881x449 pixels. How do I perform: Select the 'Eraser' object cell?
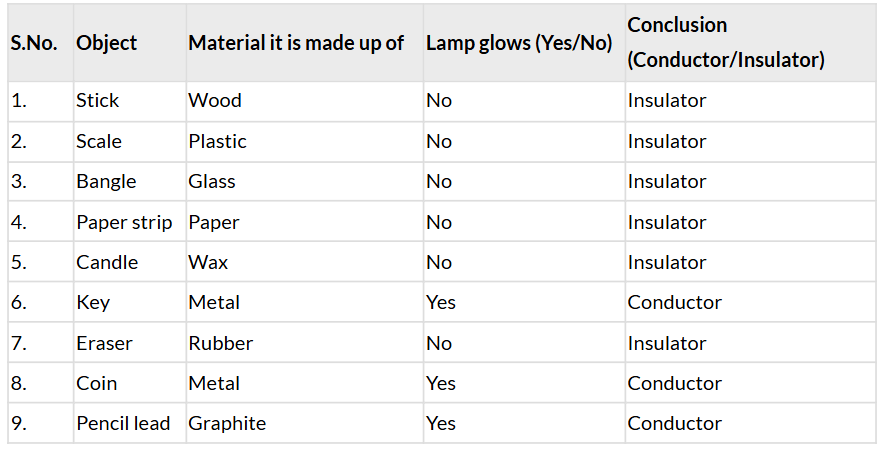click(x=105, y=343)
